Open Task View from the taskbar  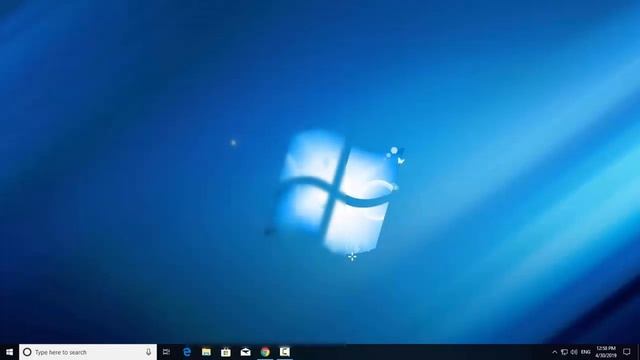[x=166, y=352]
